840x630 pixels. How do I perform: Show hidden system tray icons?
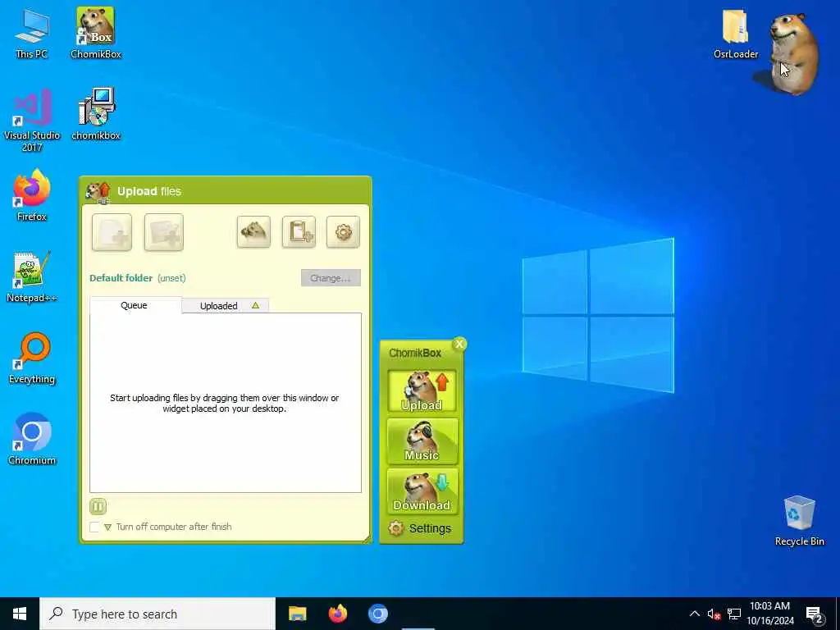tap(694, 614)
